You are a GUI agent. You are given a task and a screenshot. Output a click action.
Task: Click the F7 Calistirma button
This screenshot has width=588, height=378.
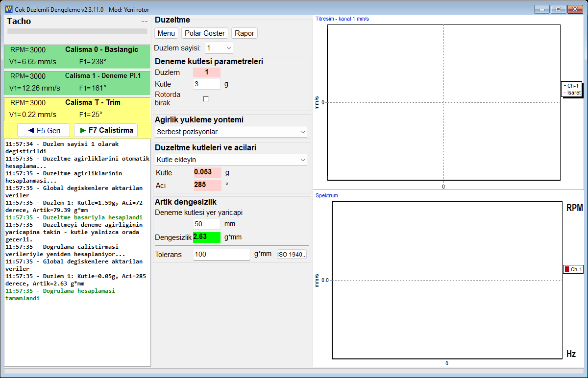coord(106,130)
